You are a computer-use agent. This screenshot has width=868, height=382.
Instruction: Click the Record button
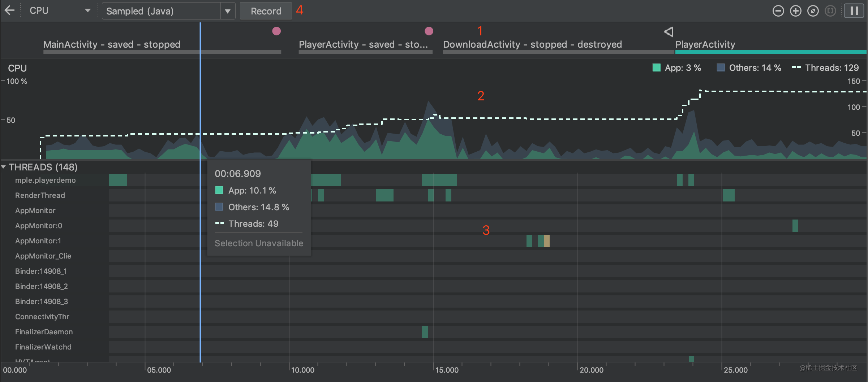[266, 11]
